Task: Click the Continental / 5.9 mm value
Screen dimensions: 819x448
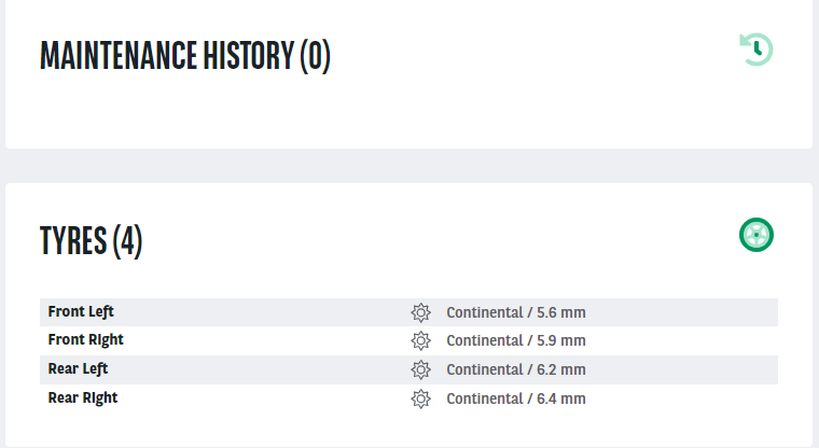Action: (516, 340)
